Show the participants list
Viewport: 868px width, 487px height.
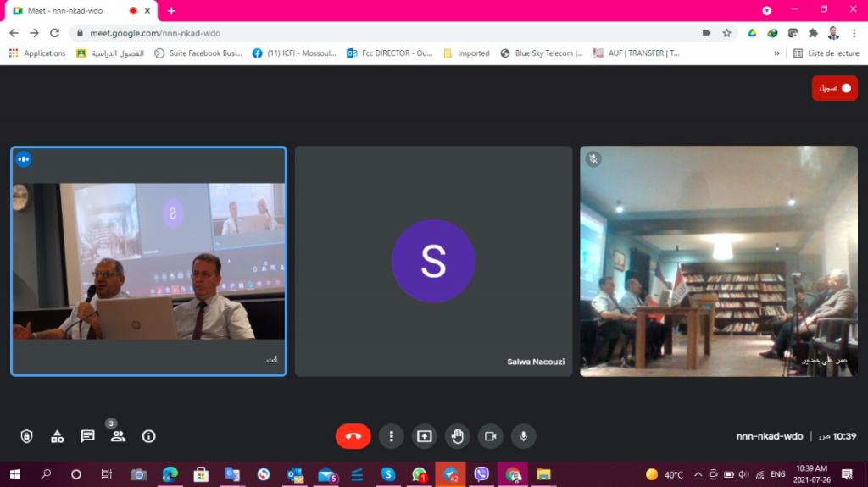(118, 436)
